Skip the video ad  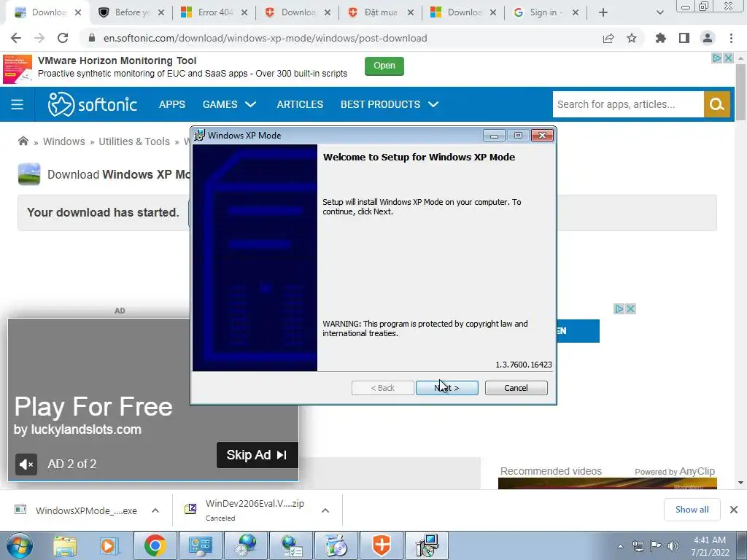(258, 455)
